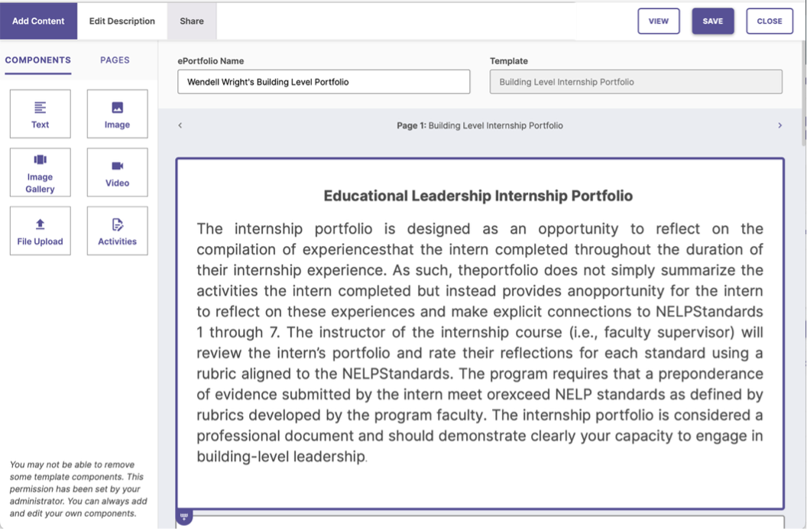Insert the Activities component
This screenshot has width=810, height=532.
(117, 230)
